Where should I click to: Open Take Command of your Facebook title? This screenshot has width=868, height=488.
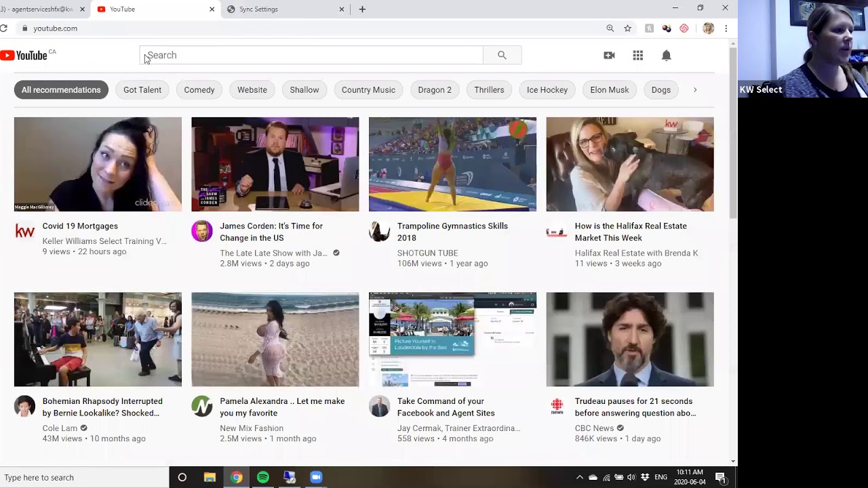pos(446,407)
